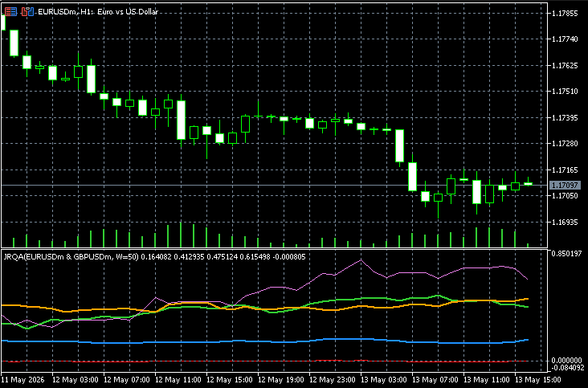Click price level 1.17740 on the axis
The image size is (588, 388).
click(566, 39)
